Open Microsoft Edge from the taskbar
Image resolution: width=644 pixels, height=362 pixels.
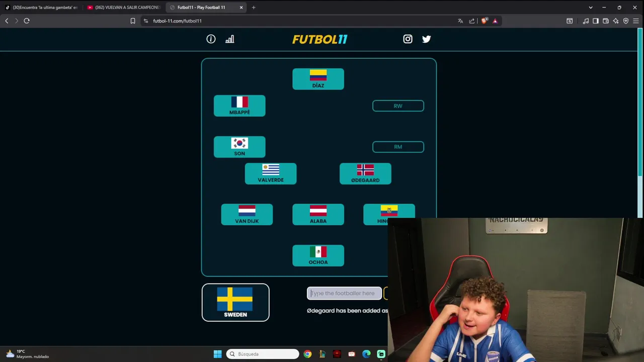[366, 354]
